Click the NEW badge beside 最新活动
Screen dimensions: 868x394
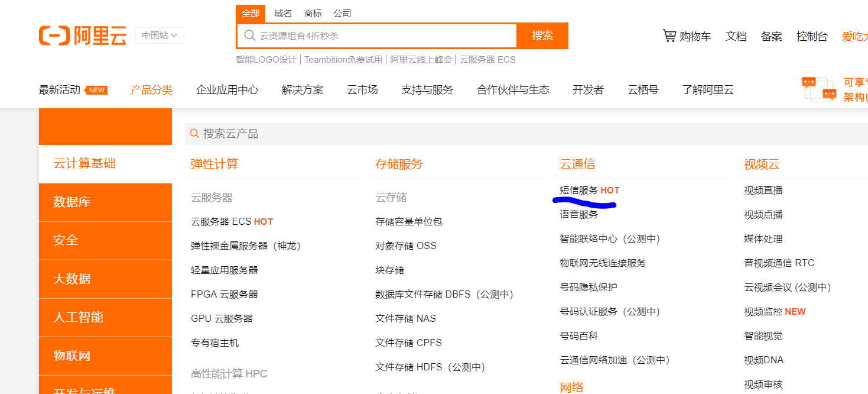[x=96, y=90]
